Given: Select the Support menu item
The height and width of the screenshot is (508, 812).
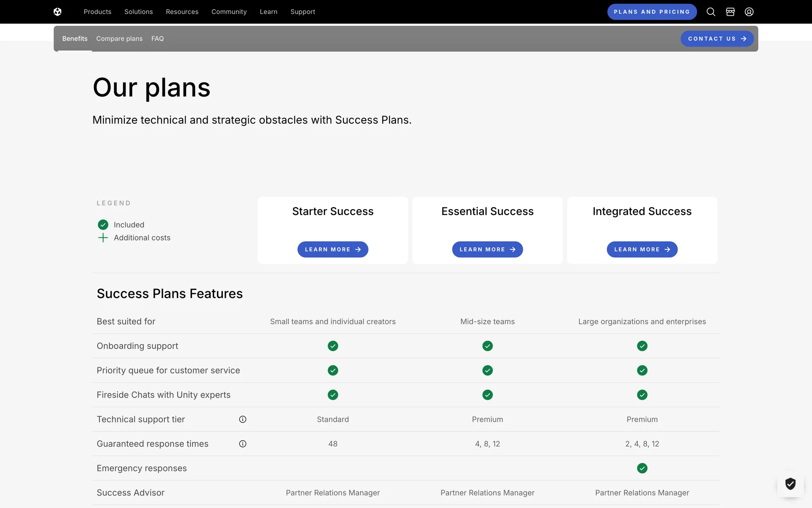Looking at the screenshot, I should pos(302,12).
